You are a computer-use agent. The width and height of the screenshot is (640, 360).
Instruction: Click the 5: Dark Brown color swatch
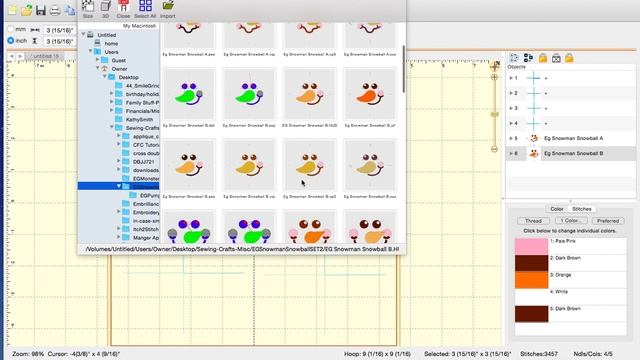531,314
